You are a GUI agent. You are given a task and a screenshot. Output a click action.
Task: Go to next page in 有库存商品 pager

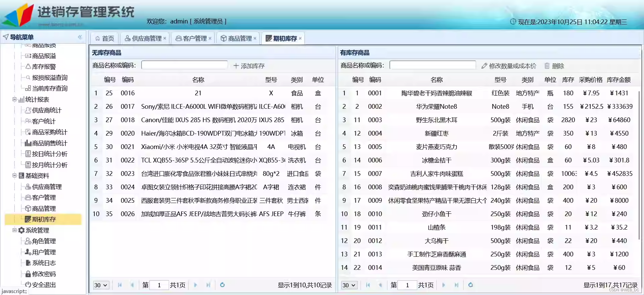[444, 285]
